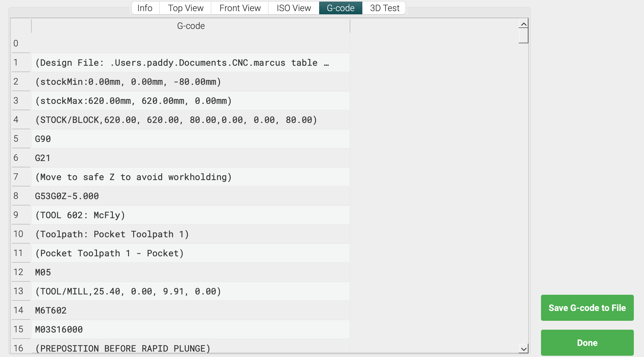The height and width of the screenshot is (357, 644).
Task: Click the scrollbar down arrow
Action: point(524,349)
